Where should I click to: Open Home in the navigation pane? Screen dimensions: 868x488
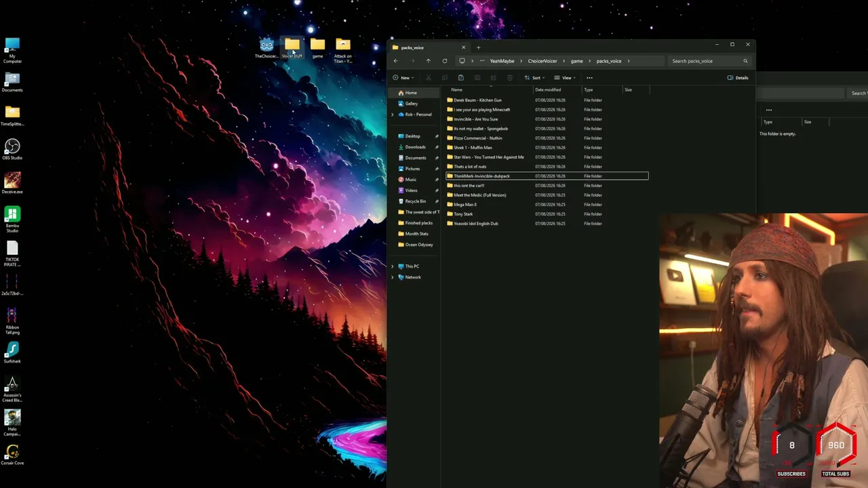click(x=414, y=93)
